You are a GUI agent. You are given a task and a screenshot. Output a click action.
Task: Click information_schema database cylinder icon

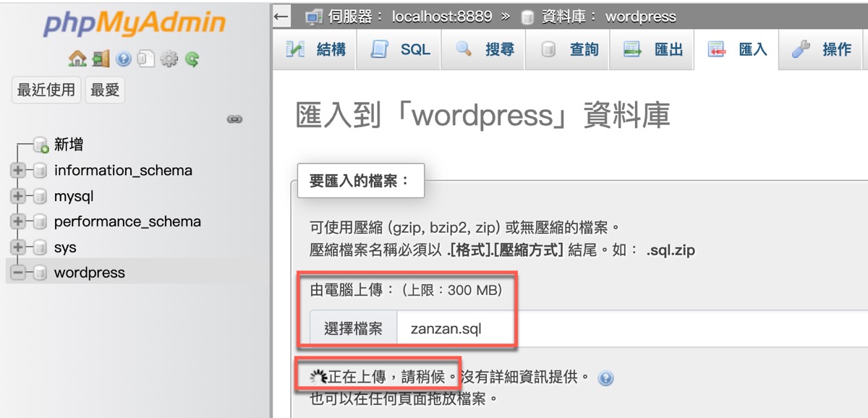click(41, 171)
